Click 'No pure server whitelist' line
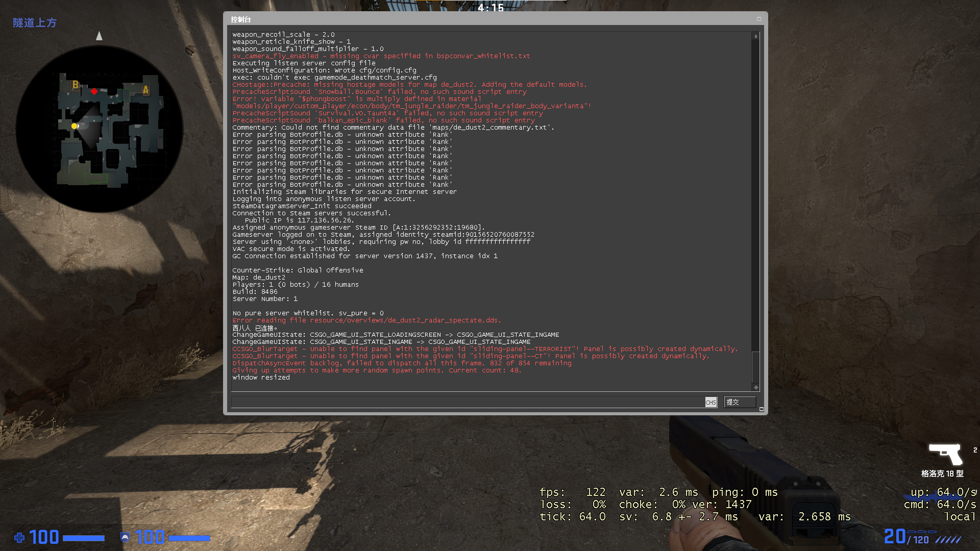Viewport: 980px width, 551px height. pyautogui.click(x=308, y=313)
